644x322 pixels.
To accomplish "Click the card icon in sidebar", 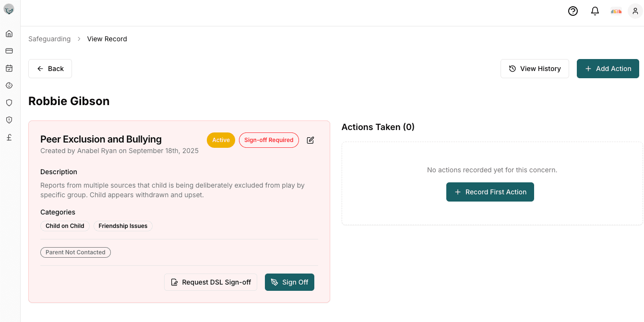I will coord(9,51).
